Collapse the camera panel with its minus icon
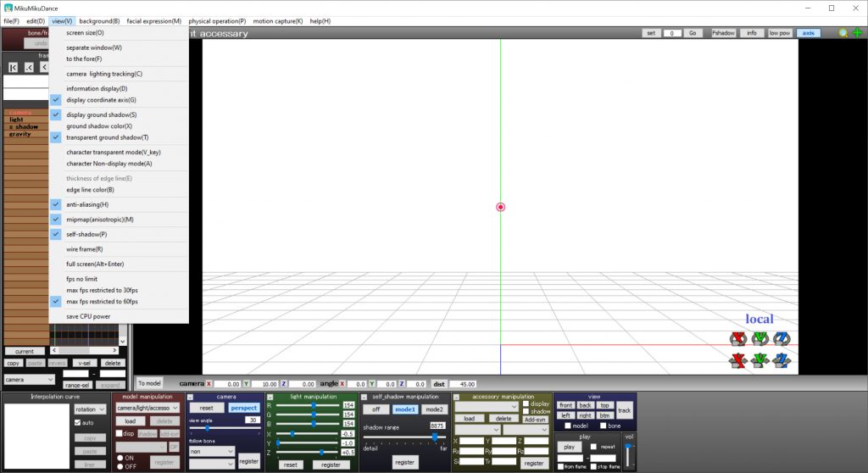This screenshot has height=473, width=868. pos(190,397)
